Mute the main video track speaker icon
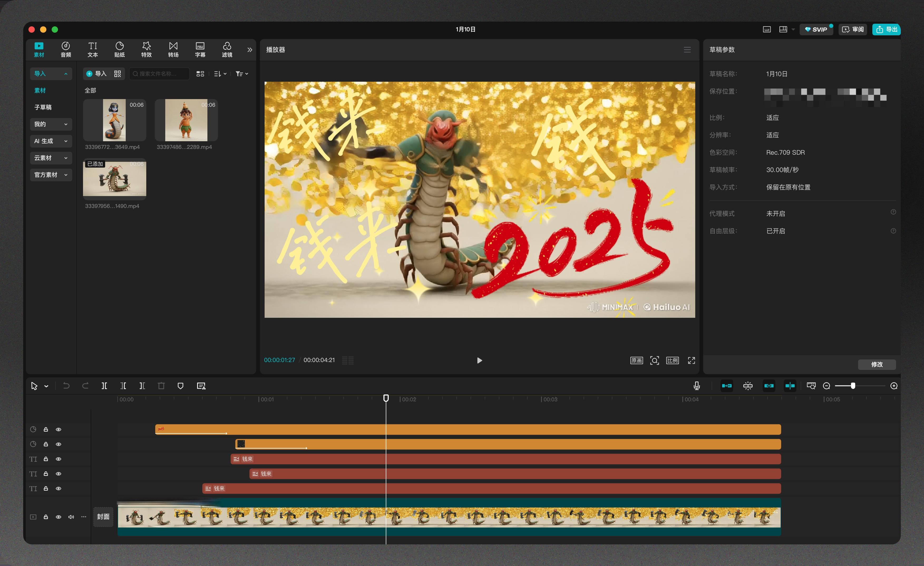Viewport: 924px width, 566px height. click(71, 517)
